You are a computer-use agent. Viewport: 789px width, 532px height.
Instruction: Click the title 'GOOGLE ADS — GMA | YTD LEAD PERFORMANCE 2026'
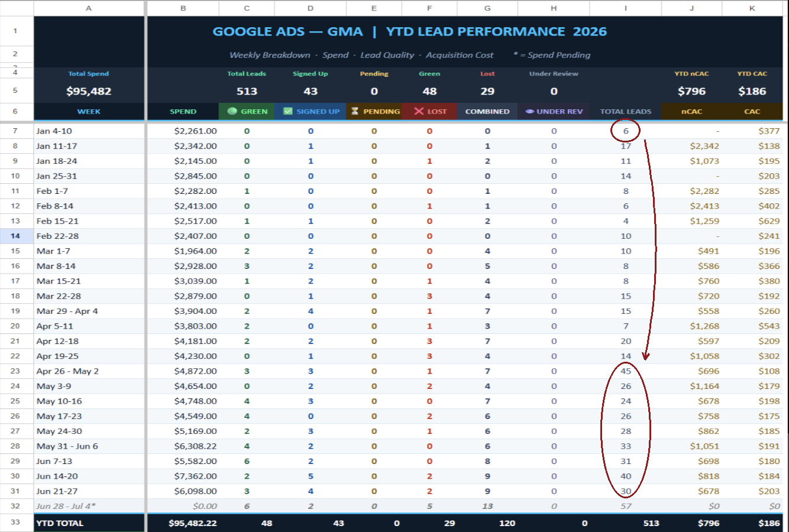pyautogui.click(x=410, y=32)
